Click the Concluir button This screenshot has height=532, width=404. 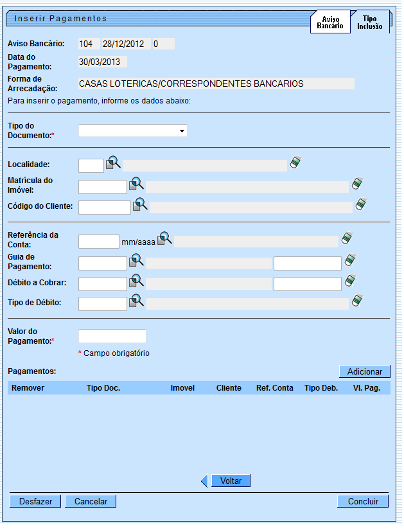pos(363,502)
